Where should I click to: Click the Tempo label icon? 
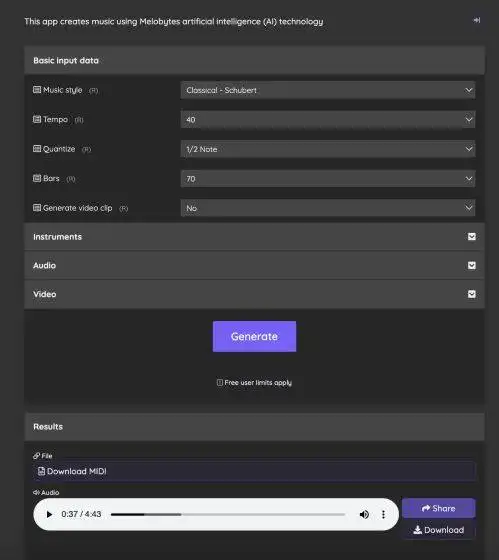(x=37, y=119)
